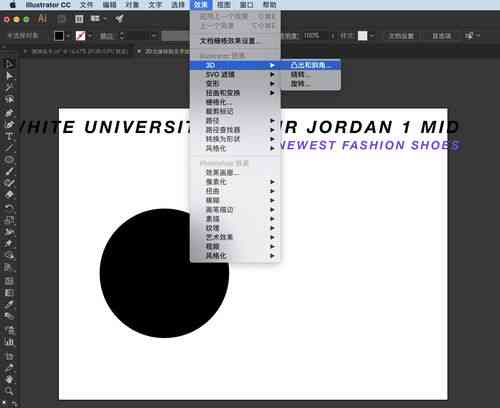Screen dimensions: 500x408
Task: Open 效果画廊 from Photoshop effects
Action: pyautogui.click(x=235, y=173)
